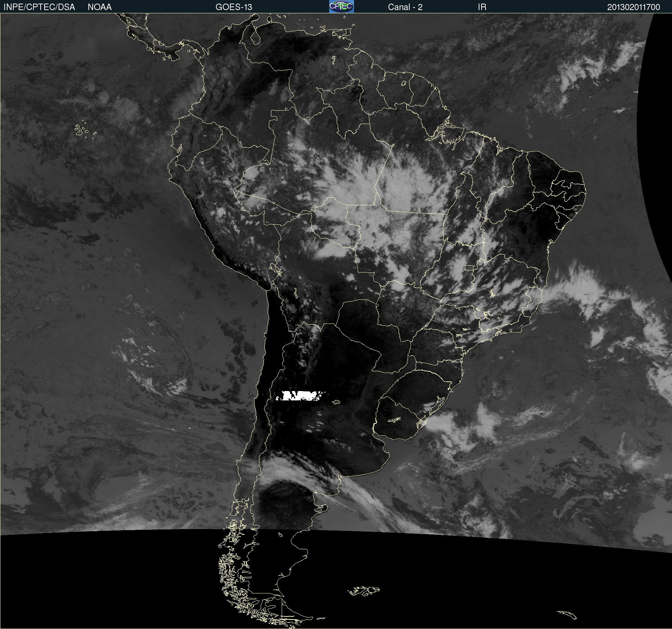
Task: Click the timestamp 201302011700
Action: pyautogui.click(x=634, y=7)
